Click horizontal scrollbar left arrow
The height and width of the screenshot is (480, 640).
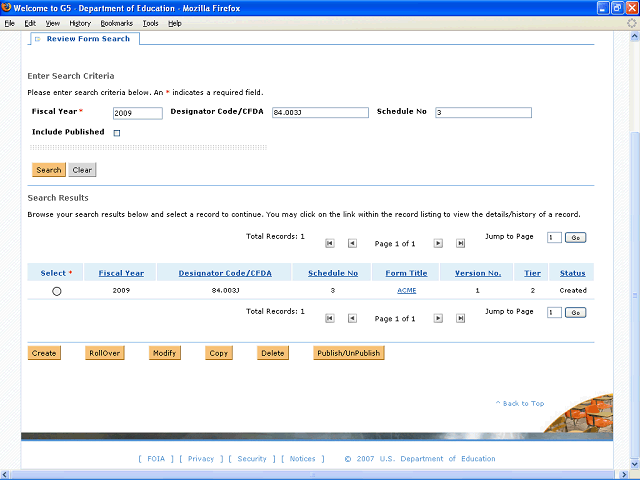pyautogui.click(x=5, y=474)
